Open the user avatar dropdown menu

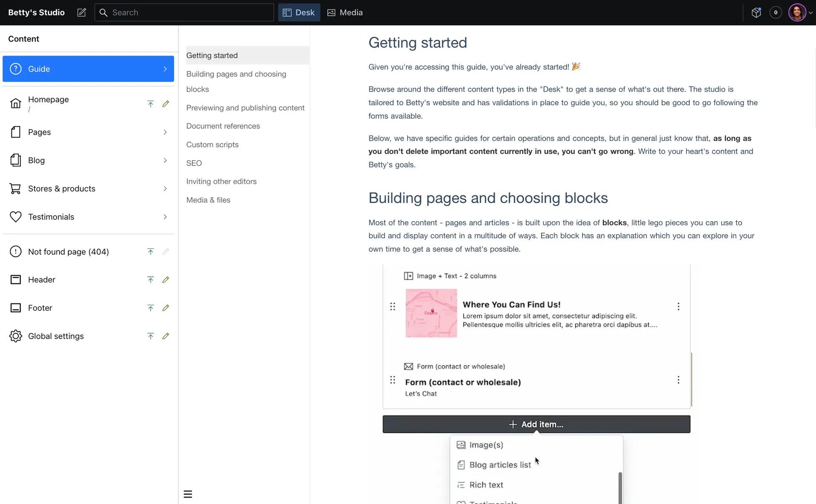800,13
